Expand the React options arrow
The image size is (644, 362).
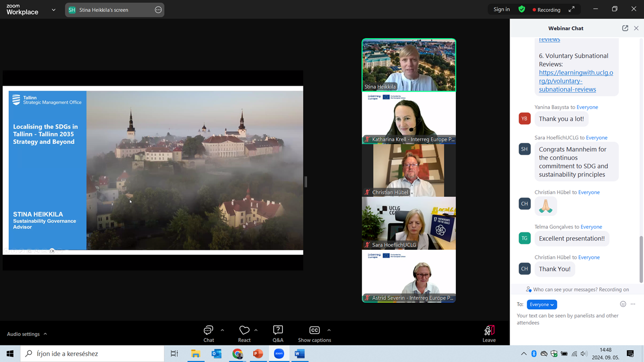[x=256, y=330]
